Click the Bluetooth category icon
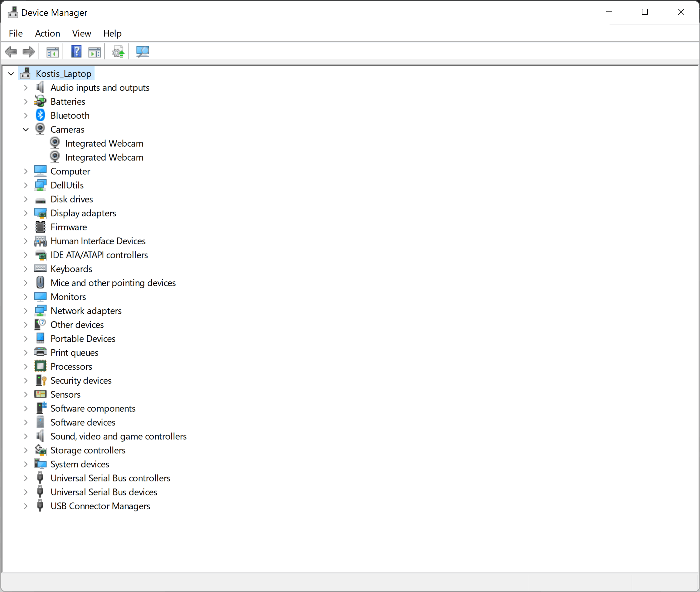 (x=40, y=115)
